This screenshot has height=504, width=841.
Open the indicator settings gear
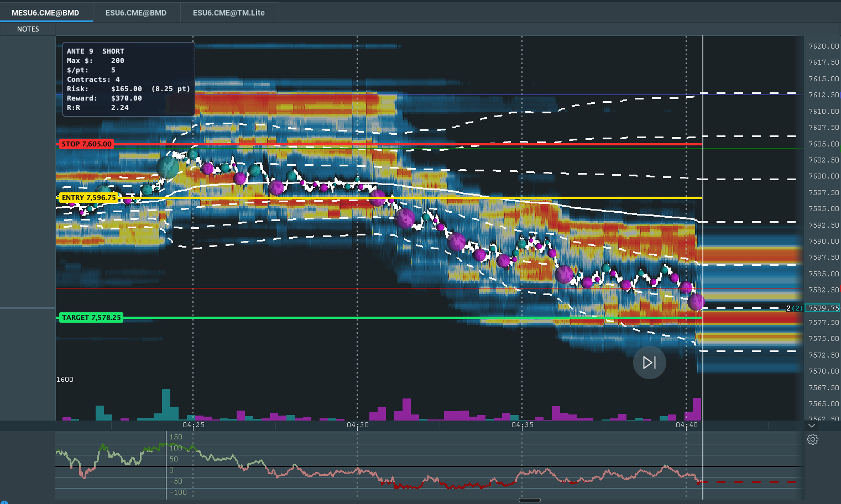click(x=812, y=439)
